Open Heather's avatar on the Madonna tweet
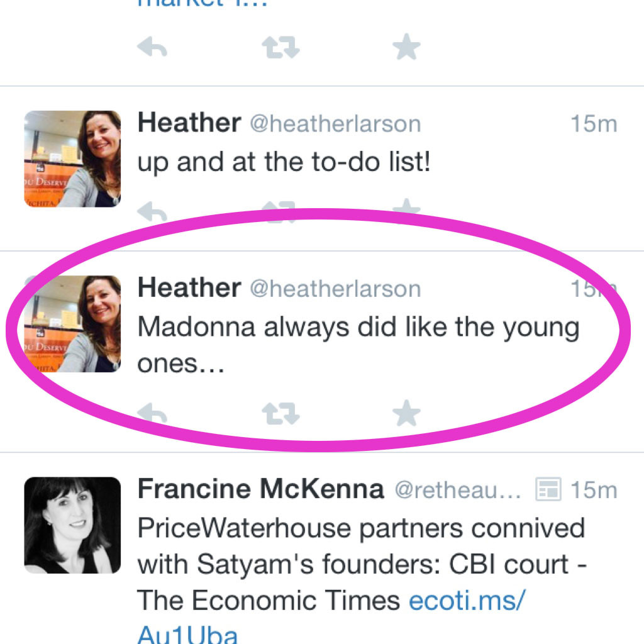The width and height of the screenshot is (644, 644). pos(73,324)
